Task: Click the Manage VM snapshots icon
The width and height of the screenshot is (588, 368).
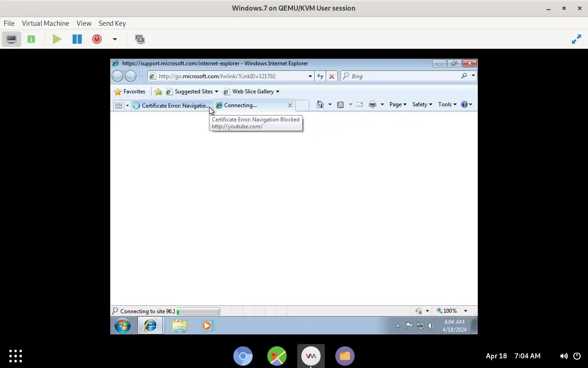Action: click(140, 39)
